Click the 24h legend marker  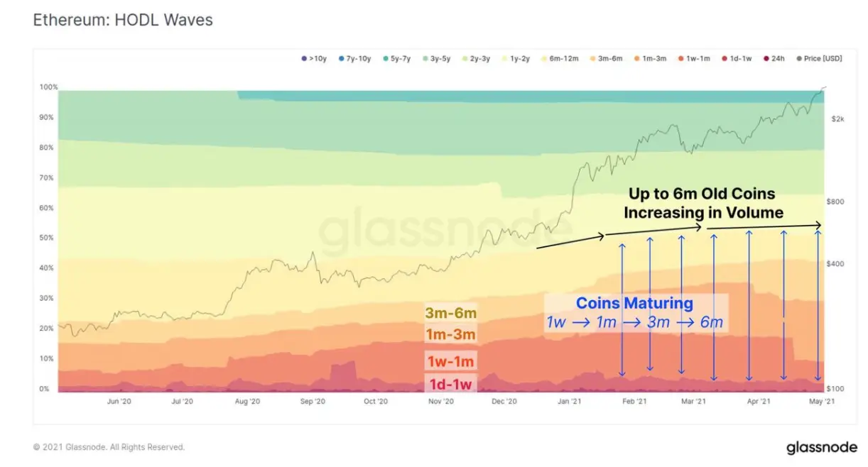coord(766,59)
